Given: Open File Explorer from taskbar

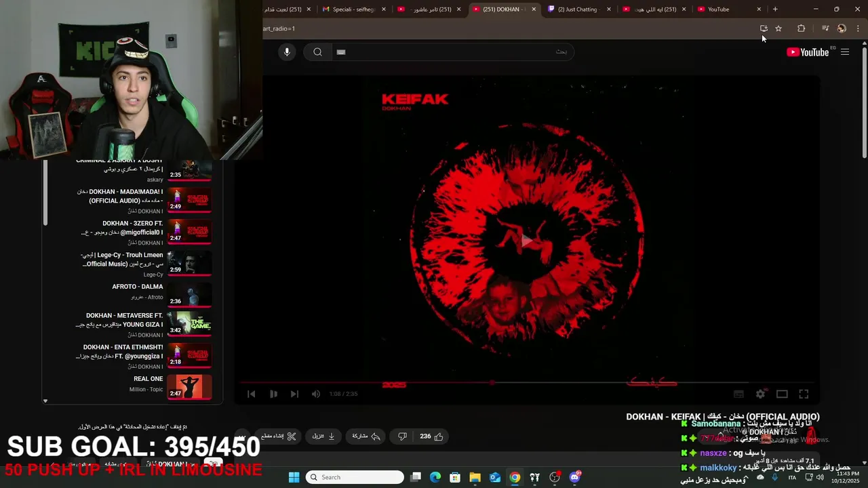Looking at the screenshot, I should pos(475,477).
